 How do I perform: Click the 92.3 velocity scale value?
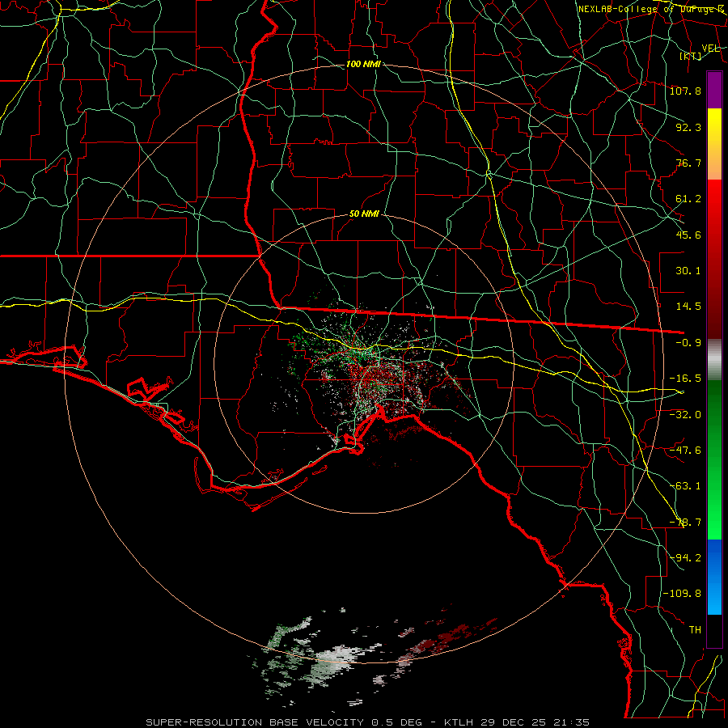click(688, 127)
